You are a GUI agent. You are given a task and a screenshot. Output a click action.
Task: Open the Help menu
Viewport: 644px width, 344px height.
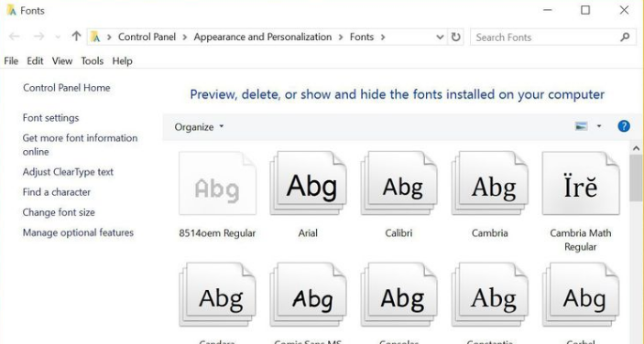pyautogui.click(x=123, y=60)
